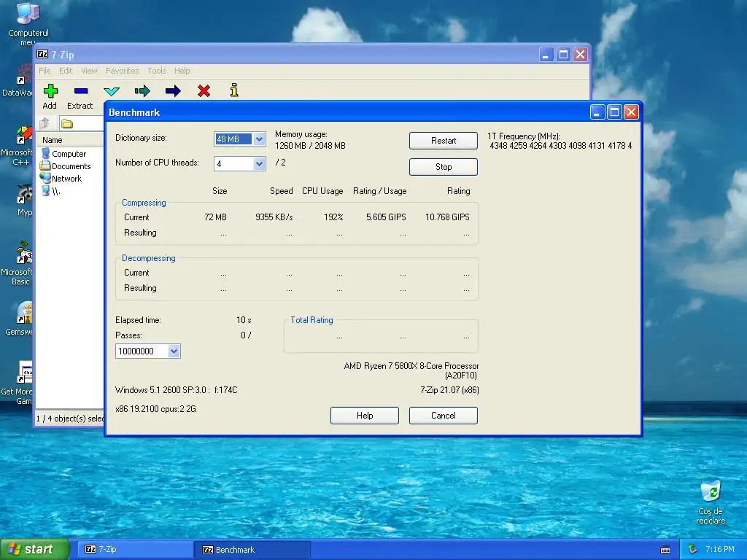Click the Gemsweeper desktop shortcut icon

tap(24, 313)
